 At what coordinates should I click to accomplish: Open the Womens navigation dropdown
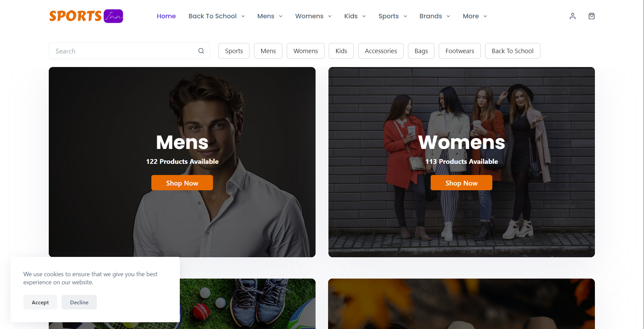coord(313,16)
